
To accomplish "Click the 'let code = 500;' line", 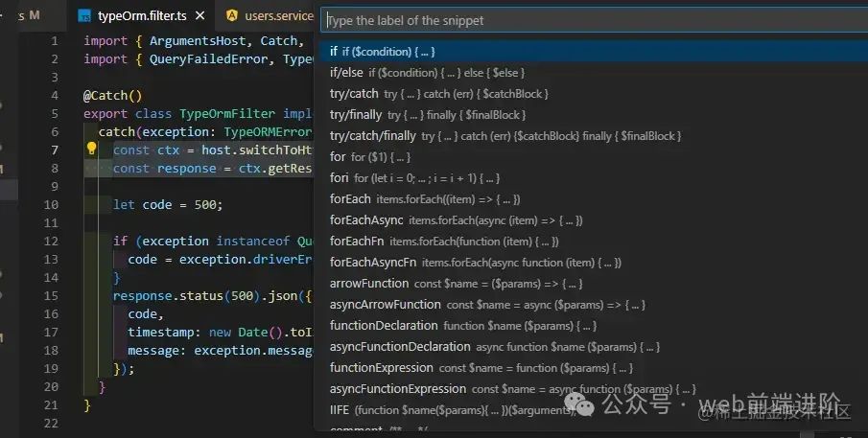I will (168, 204).
